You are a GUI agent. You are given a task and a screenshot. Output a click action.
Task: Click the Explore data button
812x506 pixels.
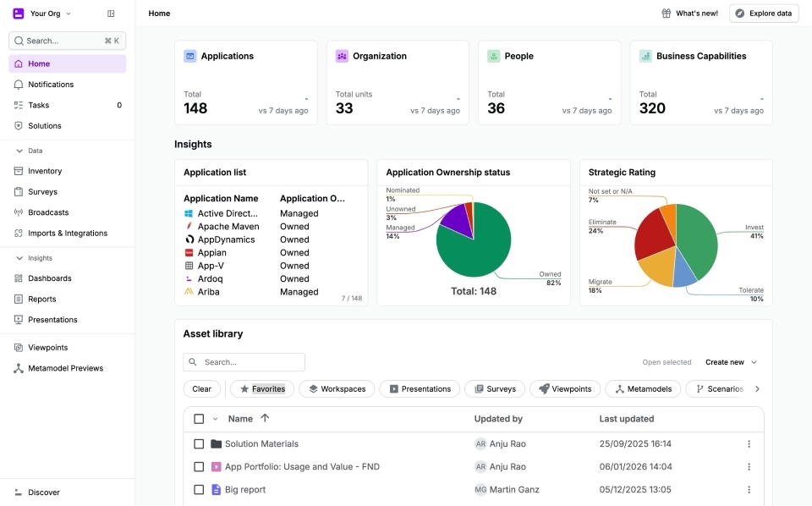click(x=764, y=14)
